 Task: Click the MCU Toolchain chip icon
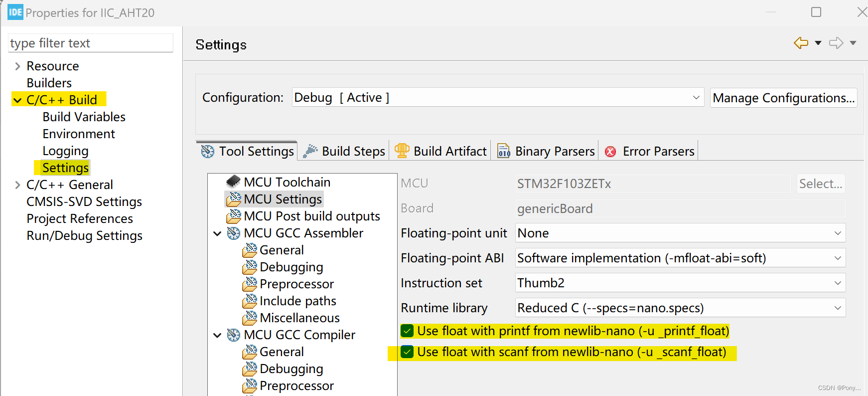coord(233,182)
